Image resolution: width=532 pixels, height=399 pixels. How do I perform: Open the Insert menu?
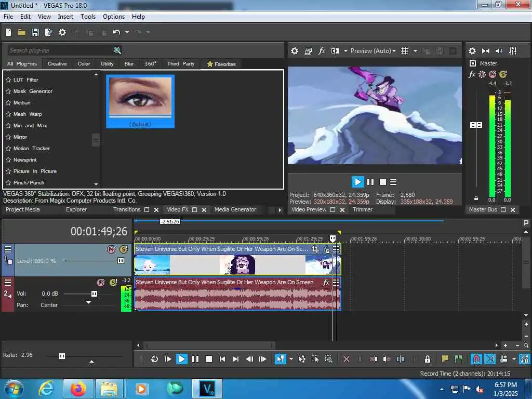tap(65, 17)
